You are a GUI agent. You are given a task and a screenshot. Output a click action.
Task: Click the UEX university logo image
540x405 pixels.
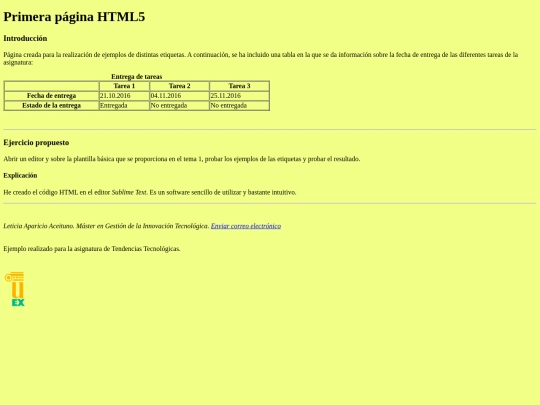(x=14, y=289)
